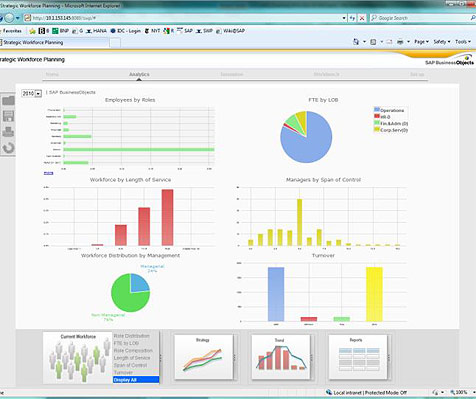Select the highlighted Display All option
The image size is (476, 399).
pyautogui.click(x=136, y=380)
